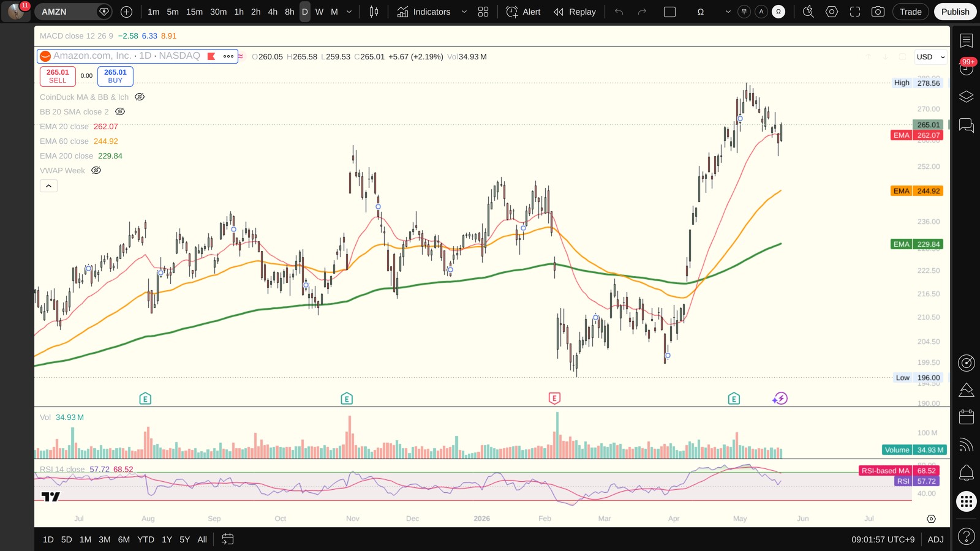Open the help center question icon
The width and height of the screenshot is (980, 551).
[967, 536]
